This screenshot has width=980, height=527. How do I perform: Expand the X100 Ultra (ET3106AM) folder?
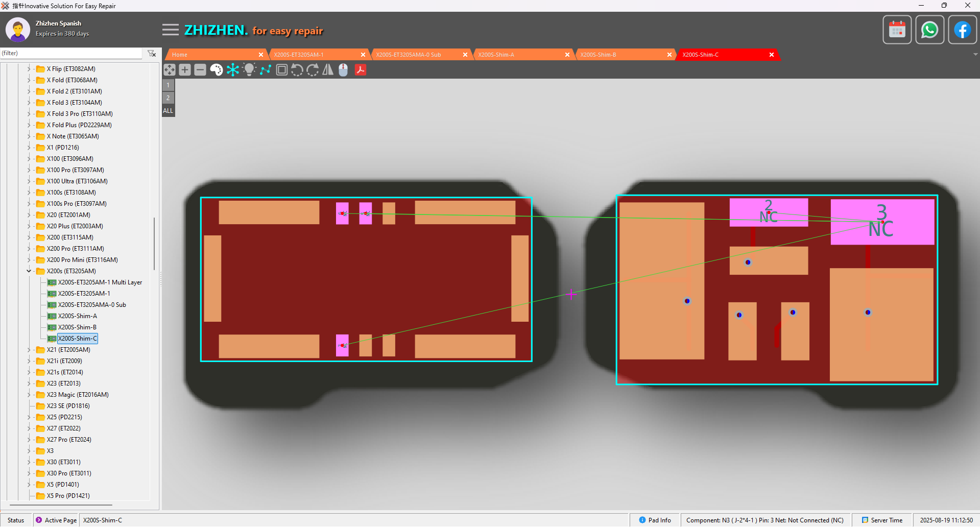tap(29, 181)
